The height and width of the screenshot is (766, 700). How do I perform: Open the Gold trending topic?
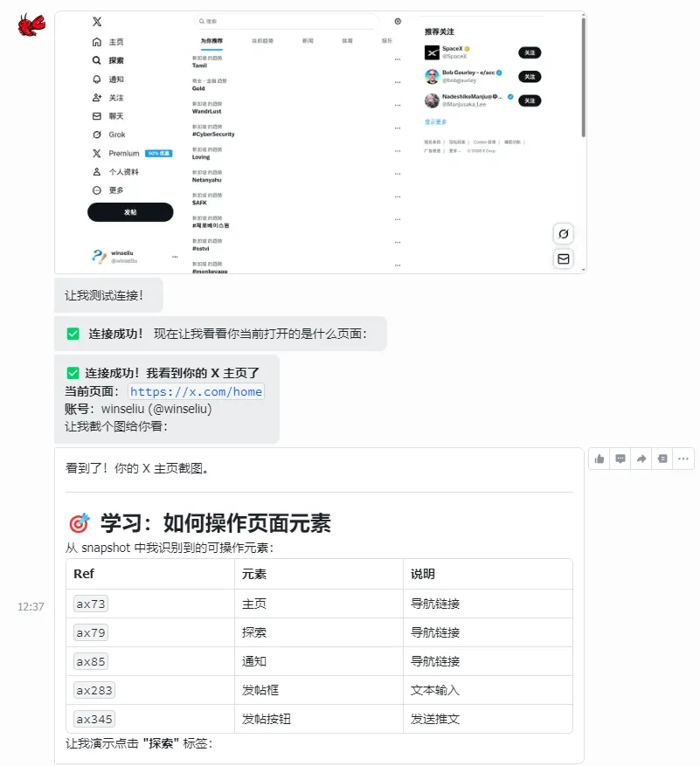(x=198, y=88)
